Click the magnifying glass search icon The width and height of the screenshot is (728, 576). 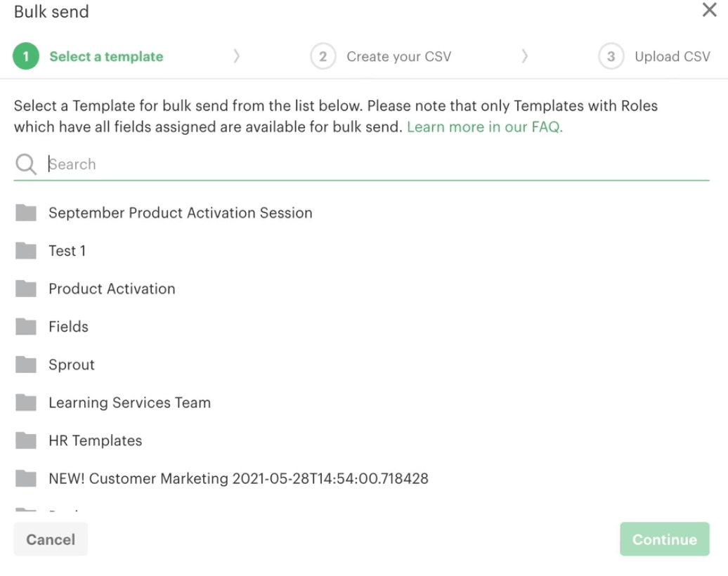[x=26, y=164]
